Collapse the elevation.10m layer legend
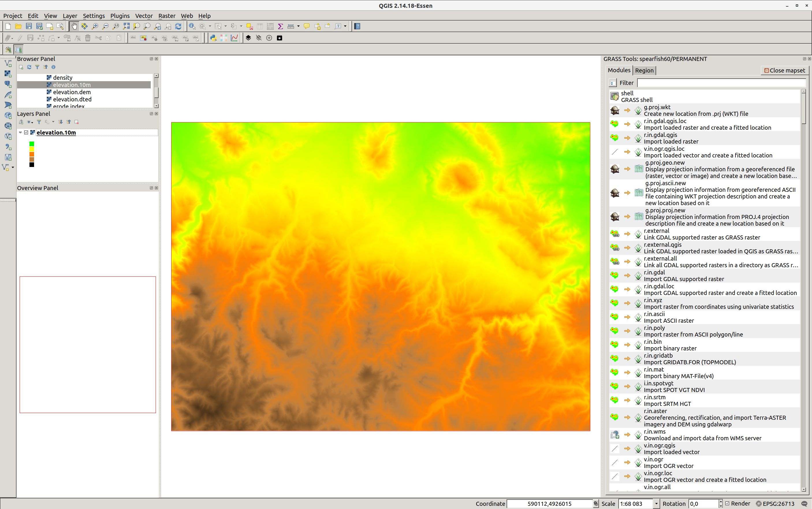The width and height of the screenshot is (812, 509). [20, 132]
